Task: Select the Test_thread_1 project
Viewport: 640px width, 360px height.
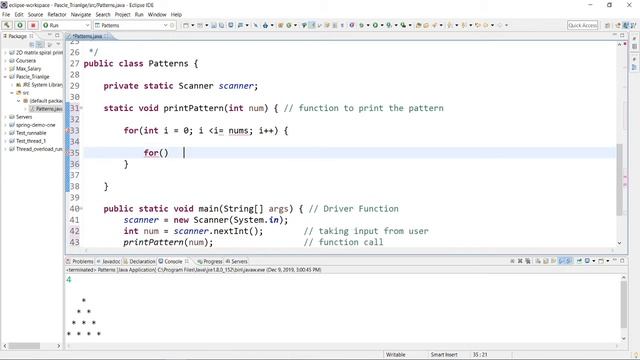Action: [x=27, y=141]
